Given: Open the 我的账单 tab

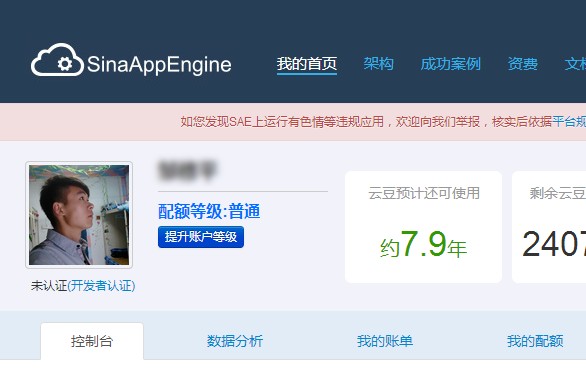Looking at the screenshot, I should point(385,341).
